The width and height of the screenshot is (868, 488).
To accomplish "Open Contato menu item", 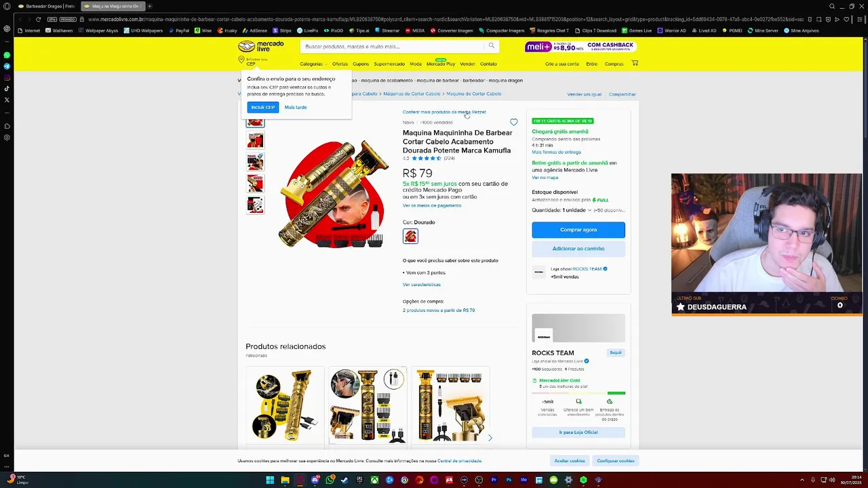I will click(x=488, y=64).
